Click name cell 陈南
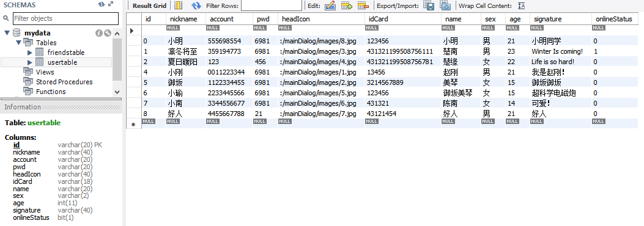This screenshot has width=644, height=226. pyautogui.click(x=461, y=103)
